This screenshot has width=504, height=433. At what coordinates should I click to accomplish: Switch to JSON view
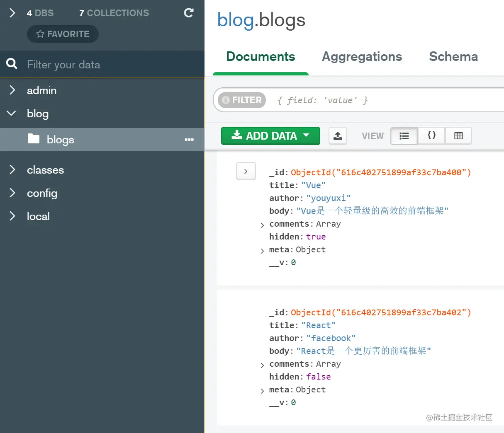[x=431, y=136]
